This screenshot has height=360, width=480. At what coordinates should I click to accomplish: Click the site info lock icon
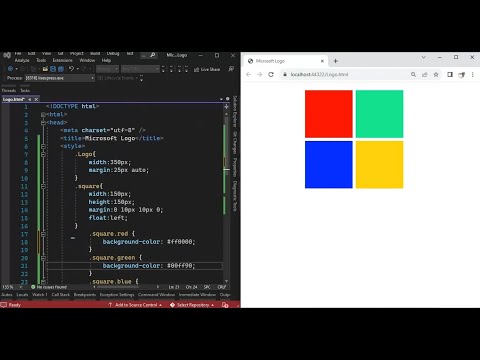(285, 75)
